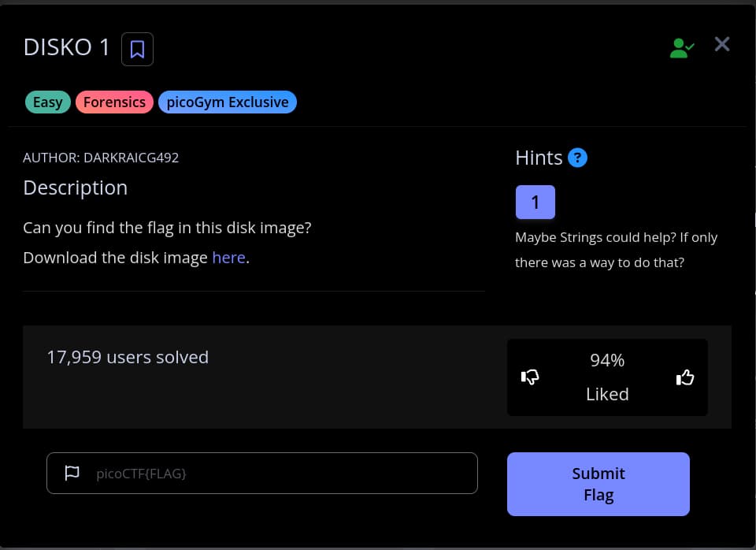Click the 94% Liked rating text

(607, 377)
